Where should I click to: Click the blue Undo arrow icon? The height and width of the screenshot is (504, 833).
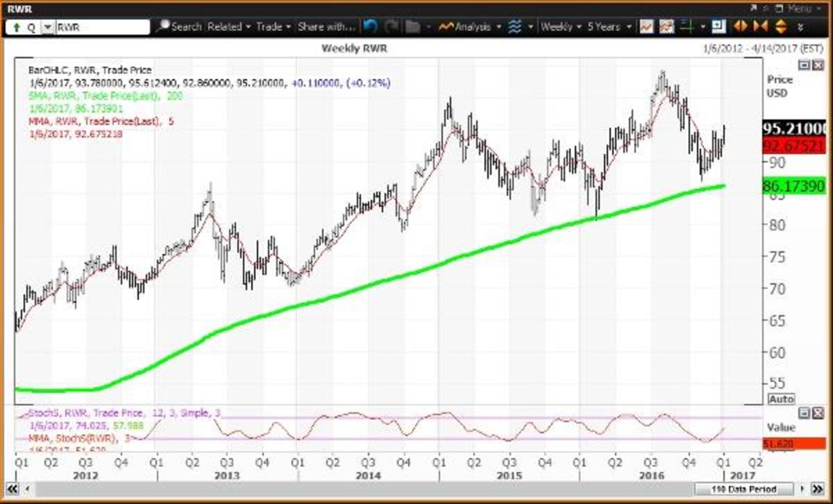(370, 27)
